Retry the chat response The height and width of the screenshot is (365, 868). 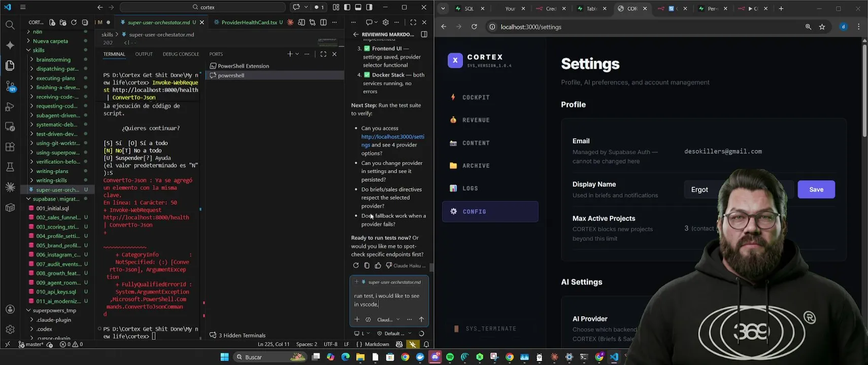[356, 265]
